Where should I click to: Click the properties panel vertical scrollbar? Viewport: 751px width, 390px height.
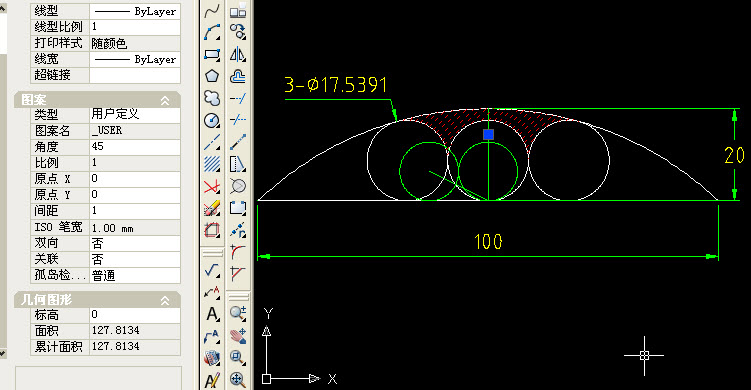click(3, 180)
